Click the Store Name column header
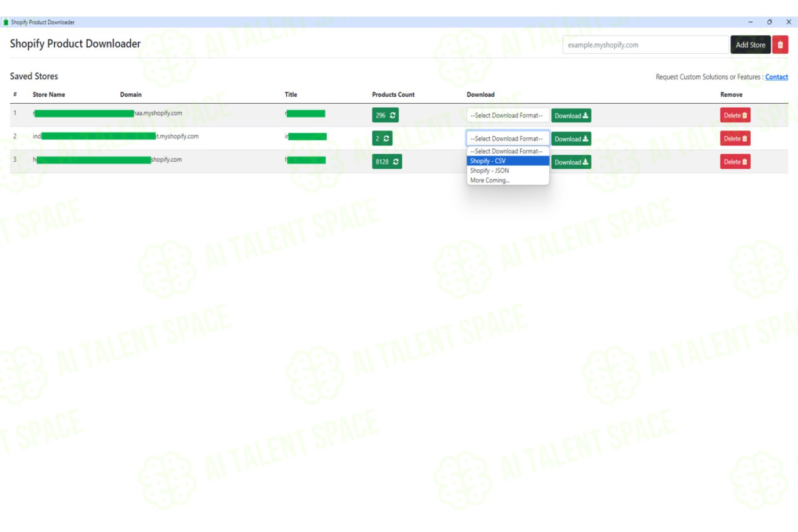Image resolution: width=798 pixels, height=532 pixels. (49, 95)
